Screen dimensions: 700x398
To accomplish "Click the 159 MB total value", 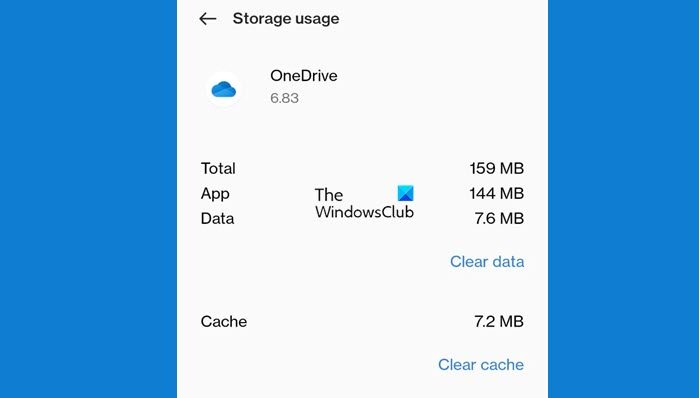I will [496, 169].
